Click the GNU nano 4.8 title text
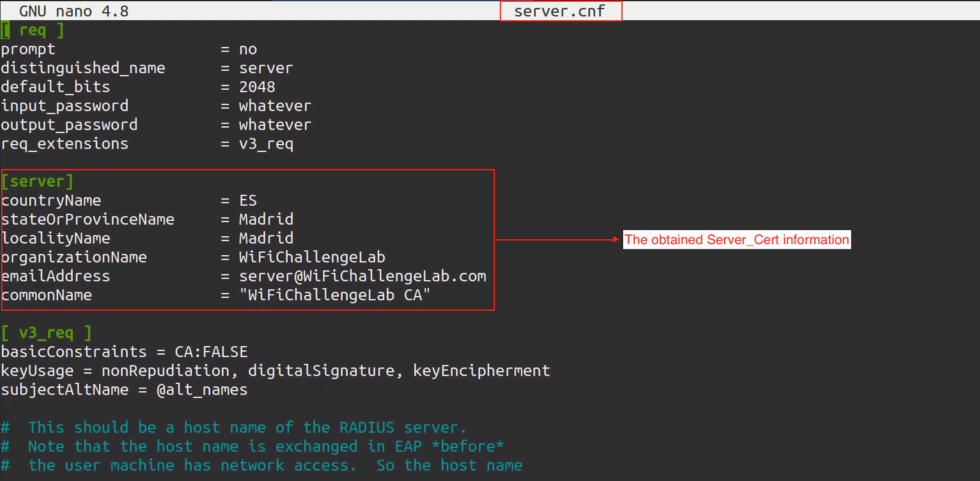 73,11
